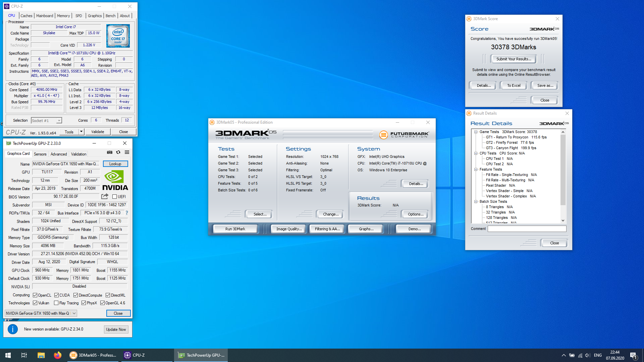Open File Explorer from the taskbar
This screenshot has height=362, width=644.
pyautogui.click(x=41, y=355)
